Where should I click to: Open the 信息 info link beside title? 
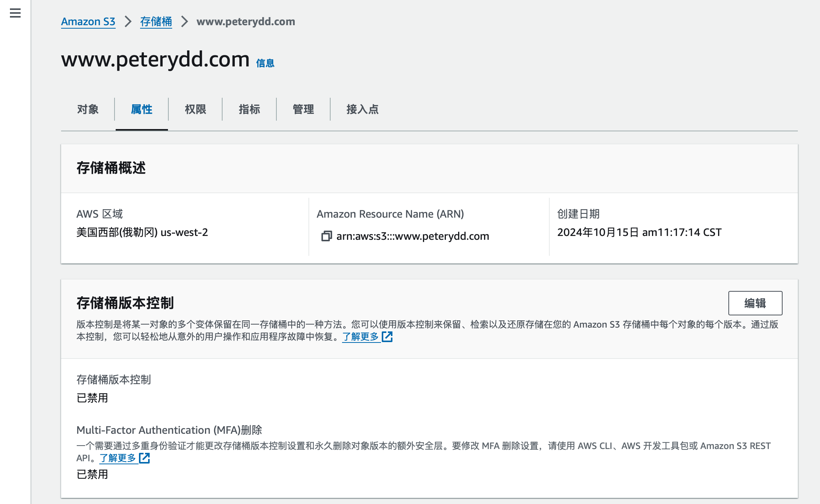click(265, 63)
